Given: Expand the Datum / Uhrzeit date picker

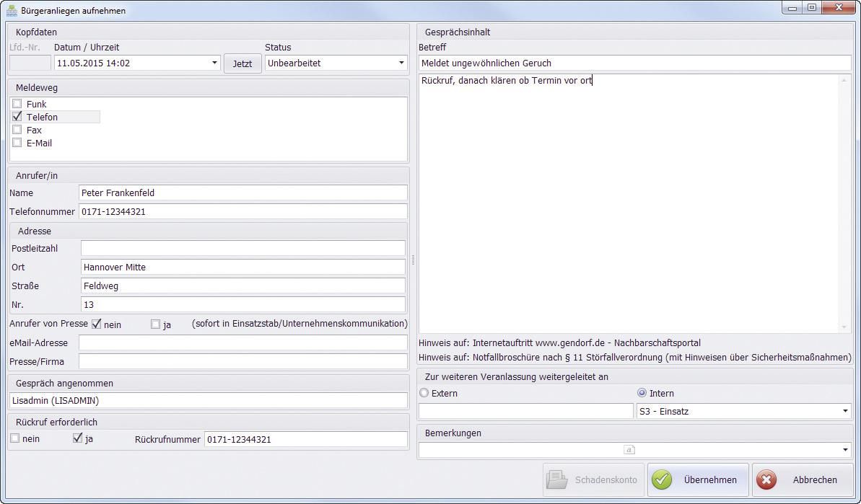Looking at the screenshot, I should click(x=214, y=63).
